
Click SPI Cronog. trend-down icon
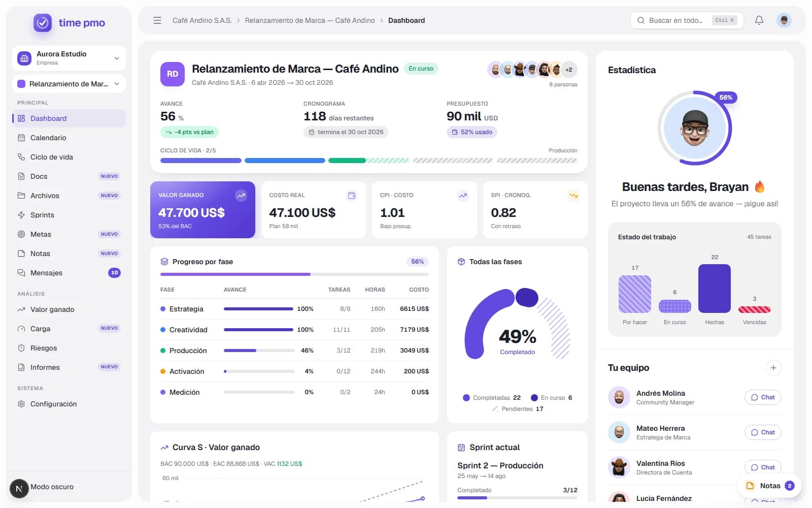tap(573, 196)
